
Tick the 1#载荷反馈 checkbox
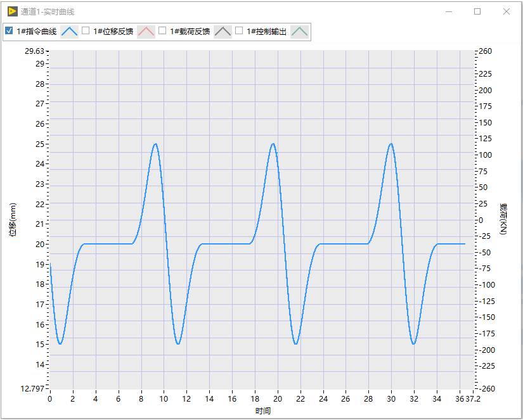[162, 31]
